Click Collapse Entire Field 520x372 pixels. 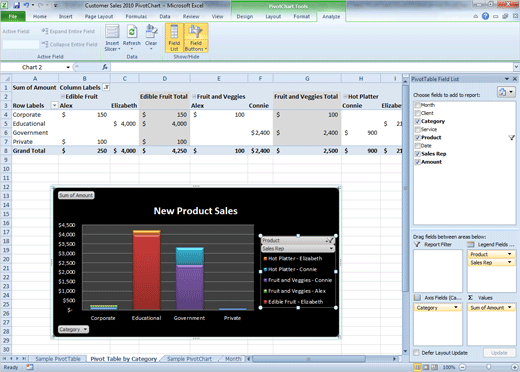pyautogui.click(x=69, y=44)
